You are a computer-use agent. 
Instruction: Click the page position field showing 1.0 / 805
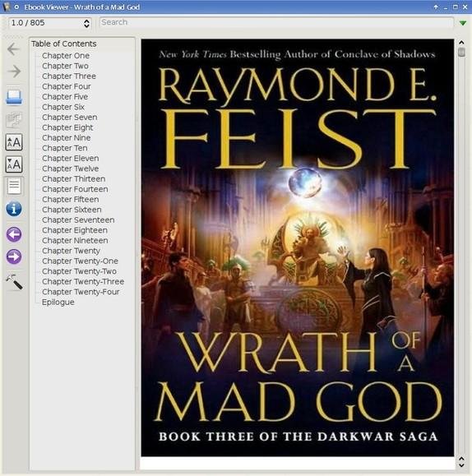50,23
